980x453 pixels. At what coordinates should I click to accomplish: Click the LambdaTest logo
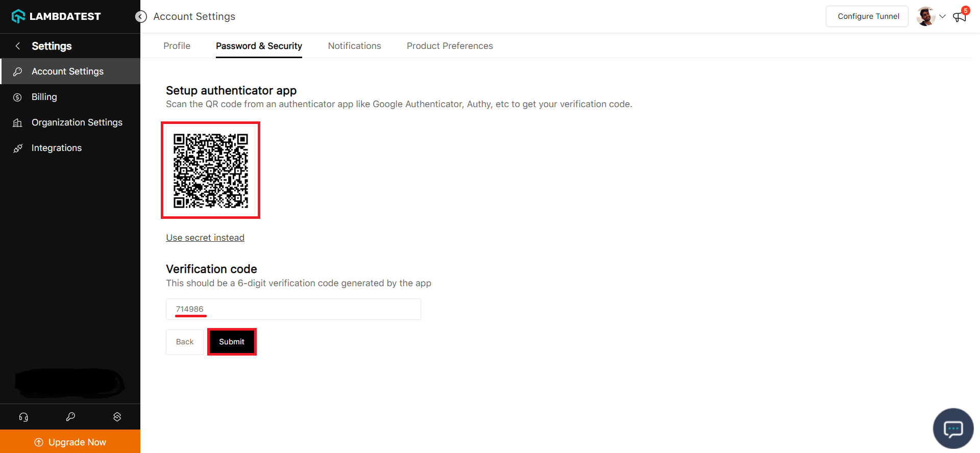point(56,16)
